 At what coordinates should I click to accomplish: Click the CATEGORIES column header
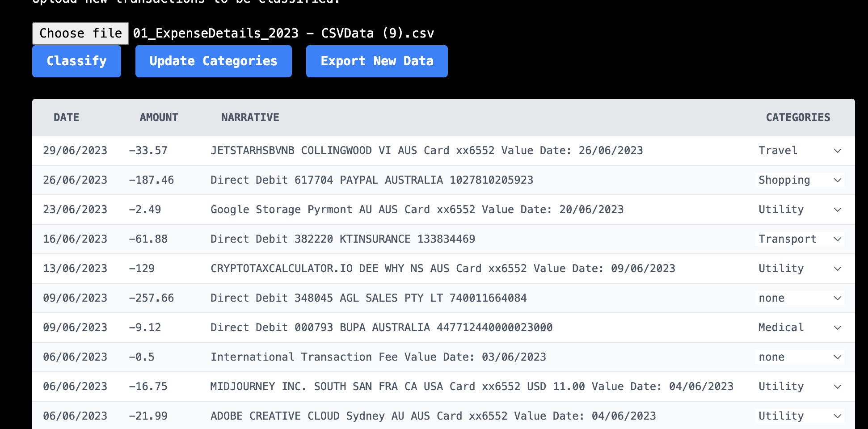[798, 118]
